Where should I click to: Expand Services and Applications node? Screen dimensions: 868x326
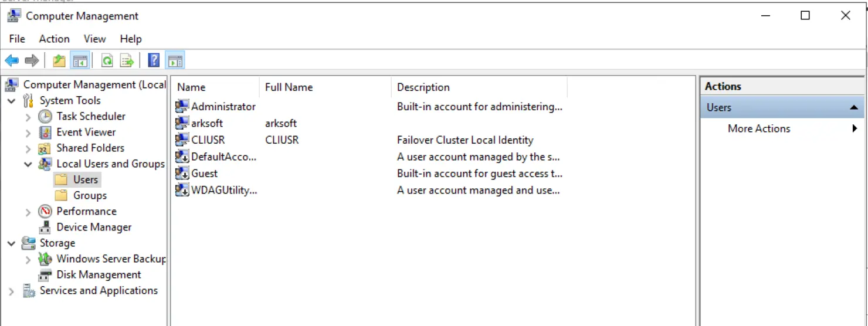coord(12,291)
